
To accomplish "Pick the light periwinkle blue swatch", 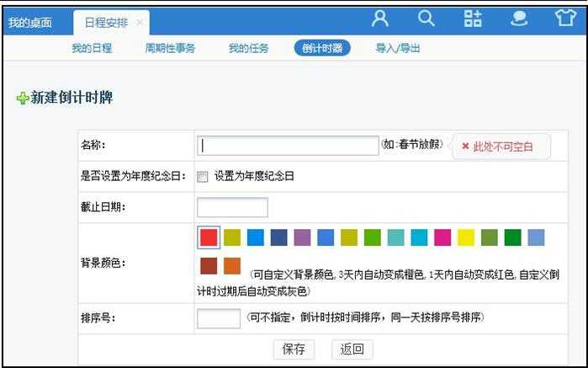I will pos(536,237).
